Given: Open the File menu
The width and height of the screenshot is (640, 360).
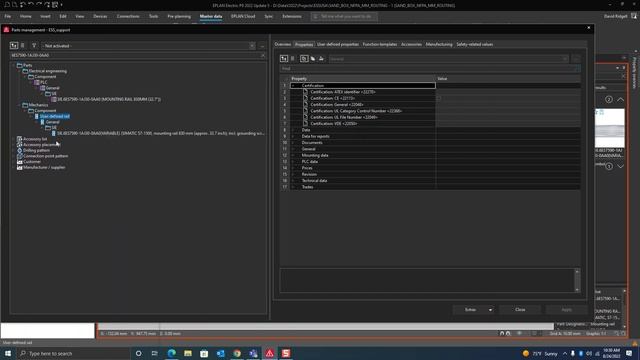Looking at the screenshot, I should pyautogui.click(x=8, y=16).
